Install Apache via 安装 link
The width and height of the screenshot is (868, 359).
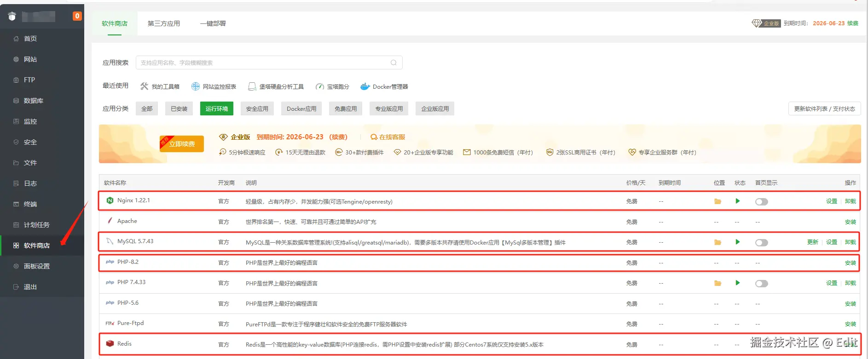coord(851,222)
